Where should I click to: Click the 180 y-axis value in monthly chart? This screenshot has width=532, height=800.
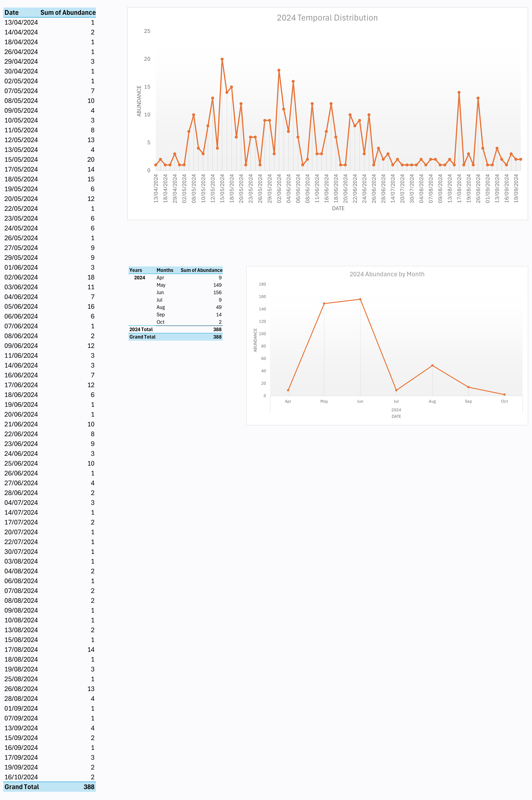(x=263, y=284)
